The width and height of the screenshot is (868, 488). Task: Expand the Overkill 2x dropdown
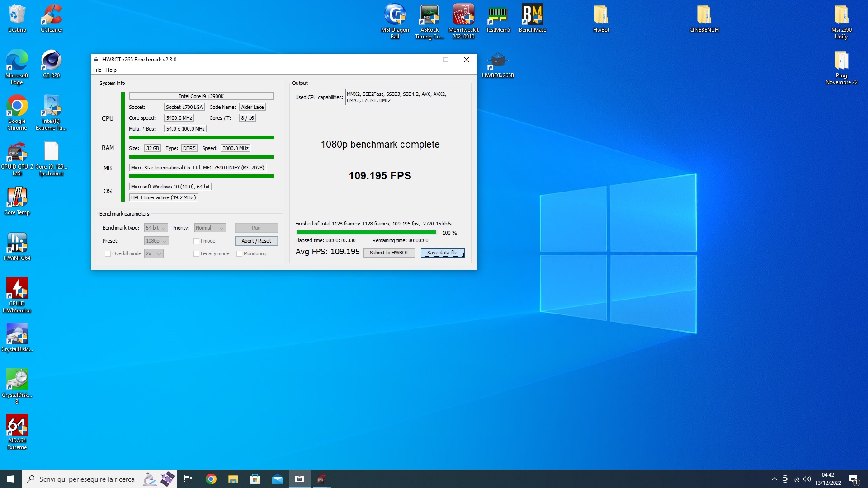(x=154, y=254)
